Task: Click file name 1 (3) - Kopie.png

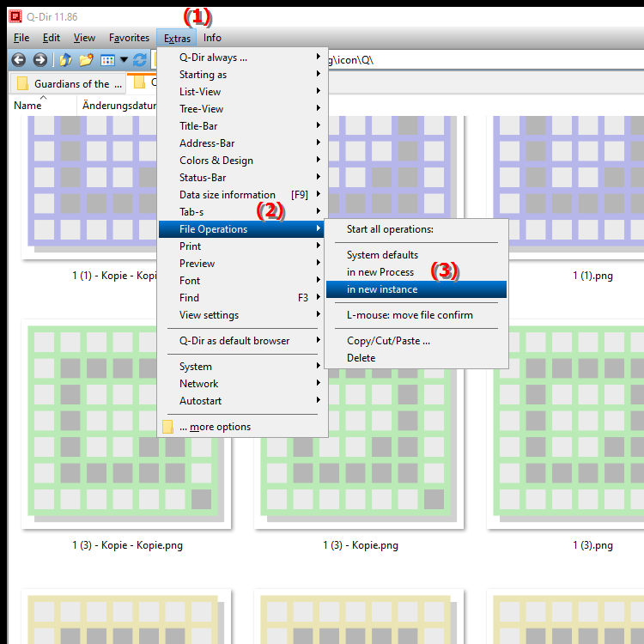Action: tap(361, 545)
